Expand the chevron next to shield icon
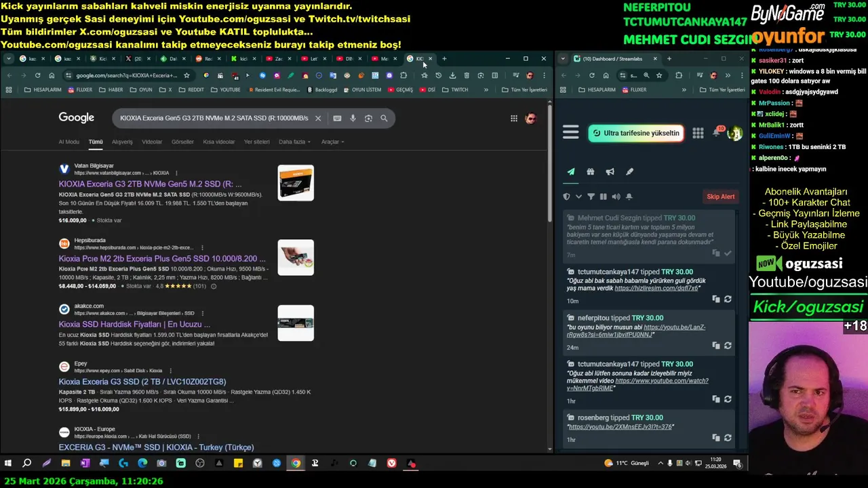This screenshot has height=488, width=868. (578, 197)
